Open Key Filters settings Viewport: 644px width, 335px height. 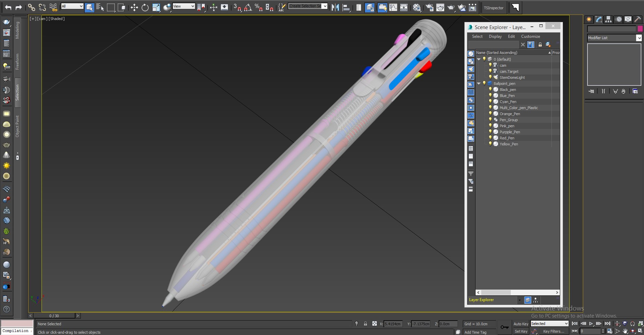pos(554,331)
